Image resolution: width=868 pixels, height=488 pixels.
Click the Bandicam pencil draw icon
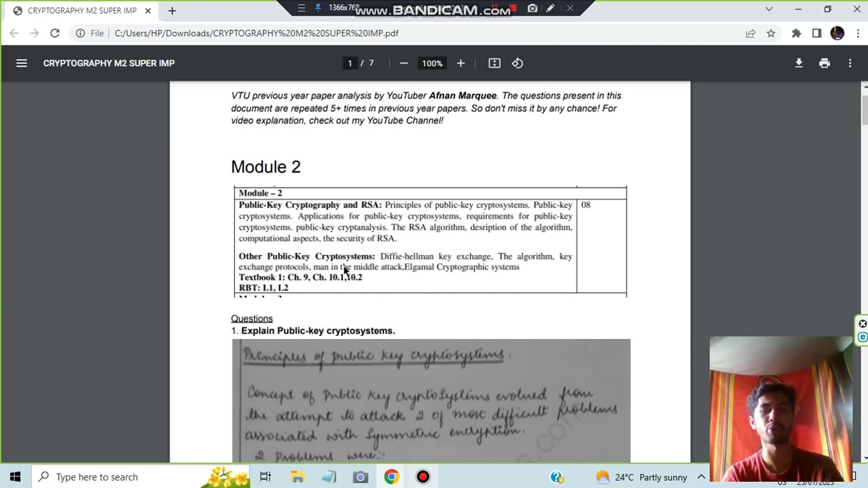click(x=551, y=8)
